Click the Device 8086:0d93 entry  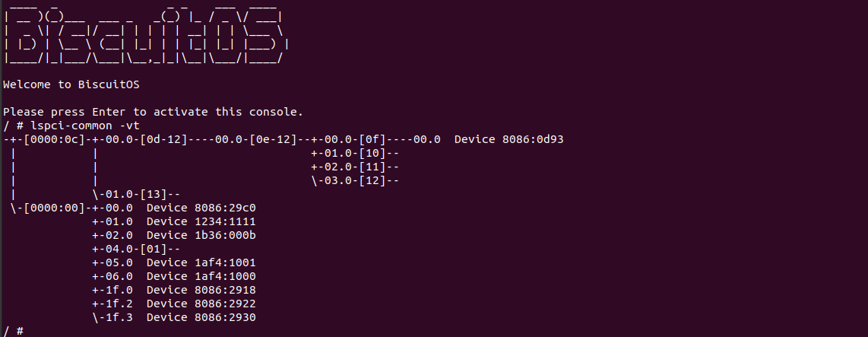coord(508,139)
